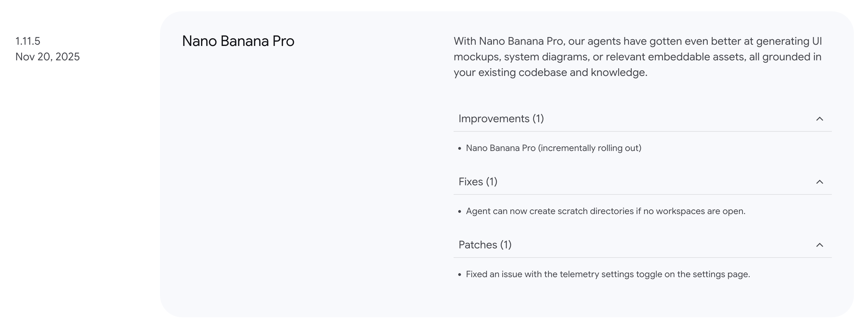Viewport: 868px width, 324px height.
Task: Click the scratch directories fix item
Action: coord(606,211)
